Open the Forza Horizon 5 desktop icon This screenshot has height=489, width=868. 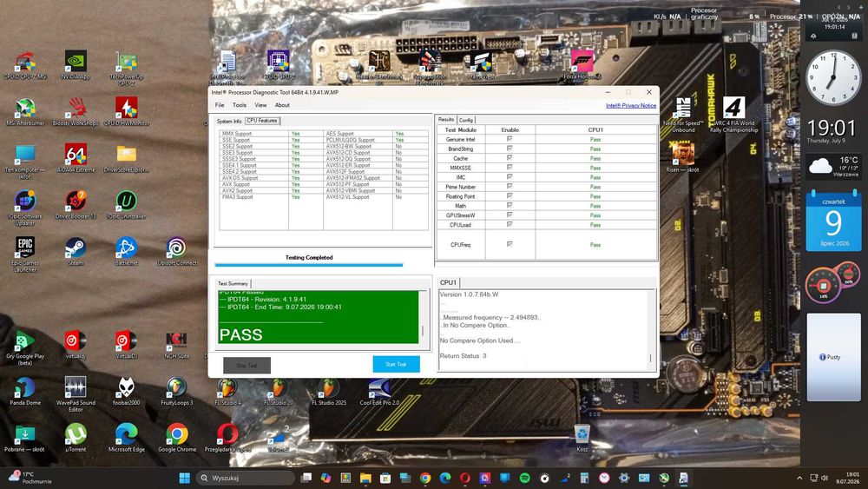click(x=582, y=65)
